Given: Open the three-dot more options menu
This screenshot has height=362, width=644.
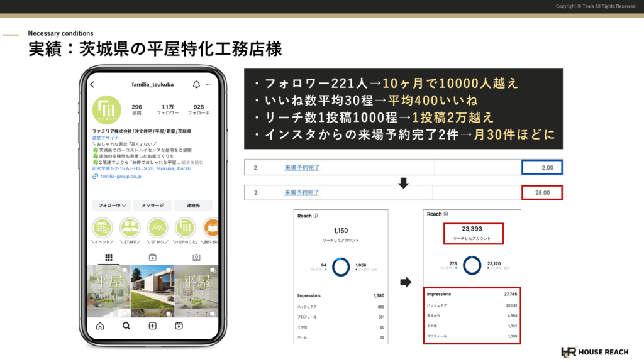Looking at the screenshot, I should 209,85.
